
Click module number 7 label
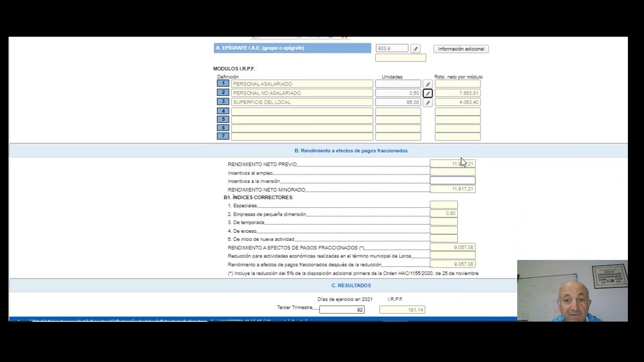223,136
